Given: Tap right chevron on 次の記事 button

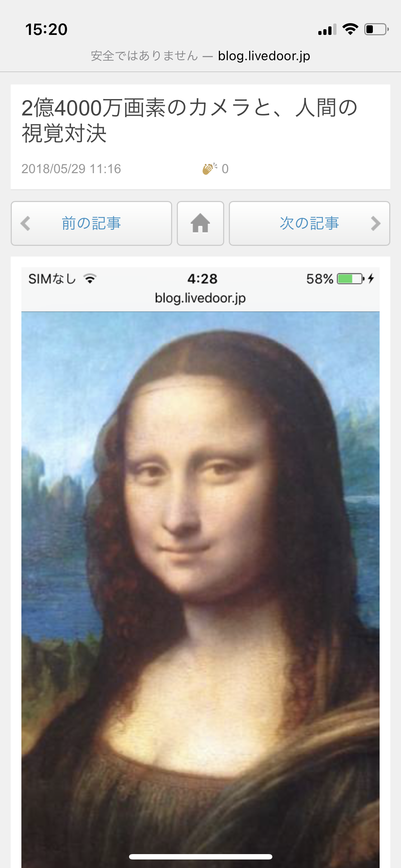Looking at the screenshot, I should [376, 223].
